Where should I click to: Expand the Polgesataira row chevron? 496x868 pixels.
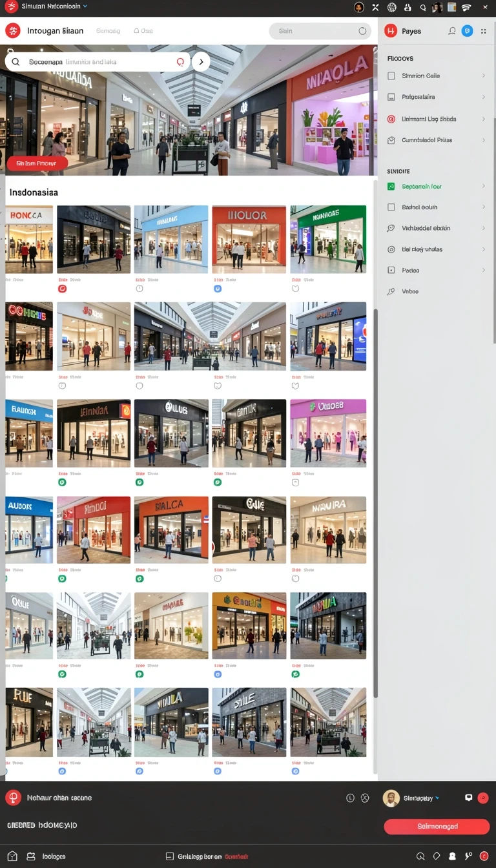pyautogui.click(x=484, y=97)
